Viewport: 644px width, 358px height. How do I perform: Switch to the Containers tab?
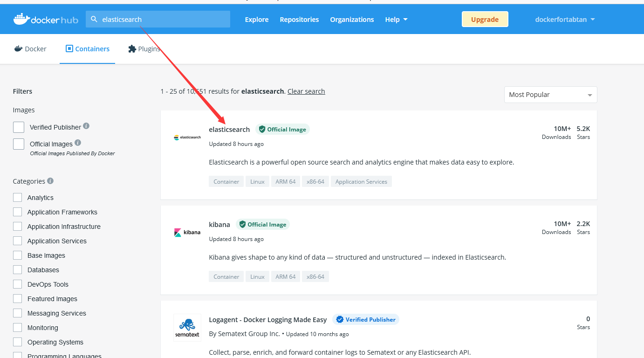88,48
